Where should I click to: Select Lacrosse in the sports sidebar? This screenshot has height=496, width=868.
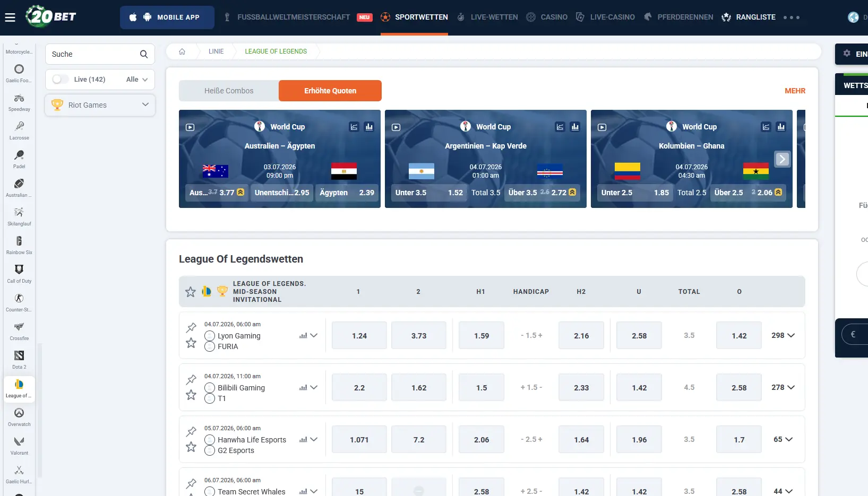click(x=19, y=130)
